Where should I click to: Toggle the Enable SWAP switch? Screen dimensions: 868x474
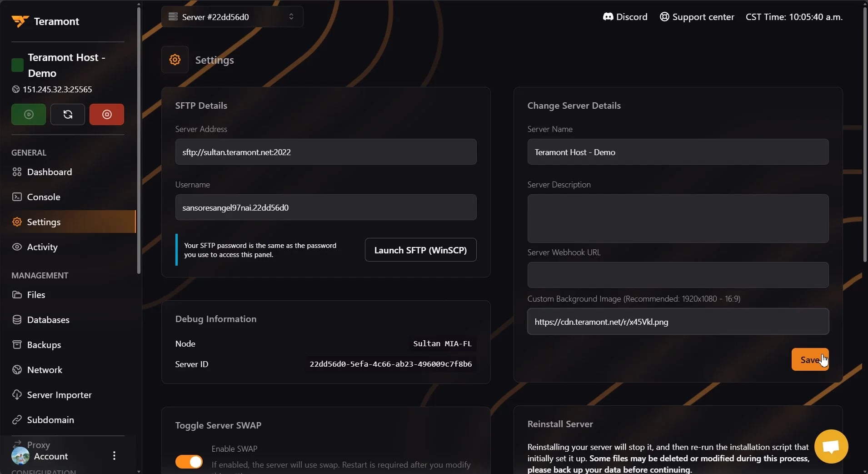click(189, 462)
